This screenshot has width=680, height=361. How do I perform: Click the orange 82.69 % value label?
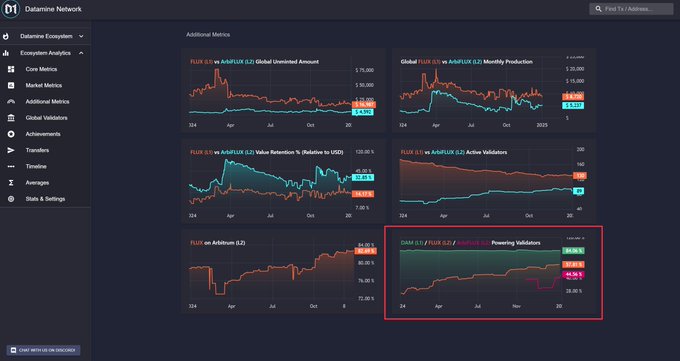pos(366,251)
